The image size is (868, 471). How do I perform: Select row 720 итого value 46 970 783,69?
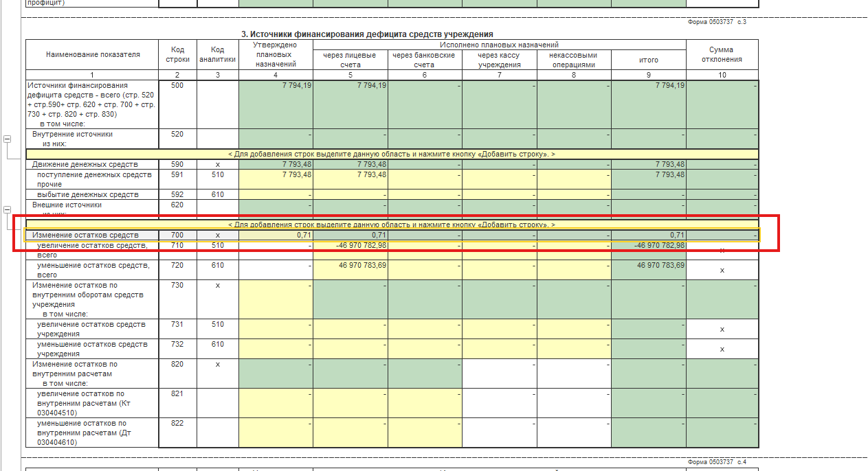pyautogui.click(x=649, y=270)
